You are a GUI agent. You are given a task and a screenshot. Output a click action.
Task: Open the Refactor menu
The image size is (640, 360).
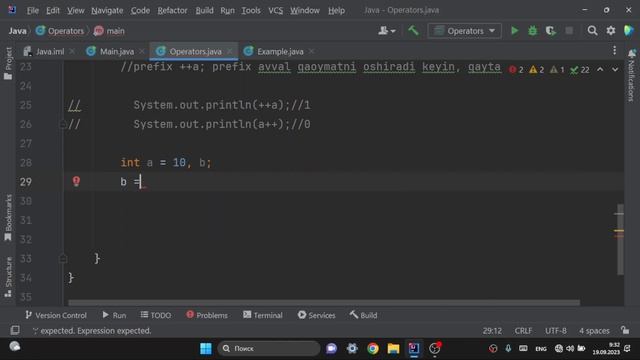(x=172, y=11)
